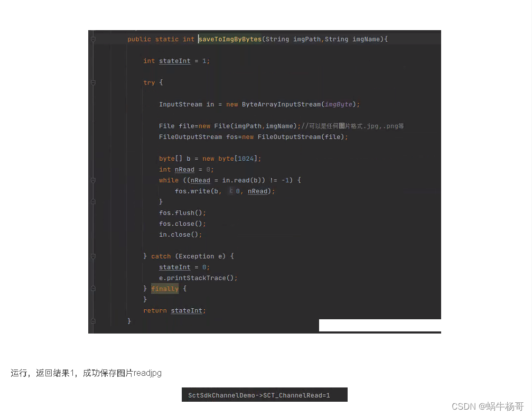Collapse the saveToImgByBytes method fold marker
This screenshot has height=416, width=532.
(x=93, y=40)
